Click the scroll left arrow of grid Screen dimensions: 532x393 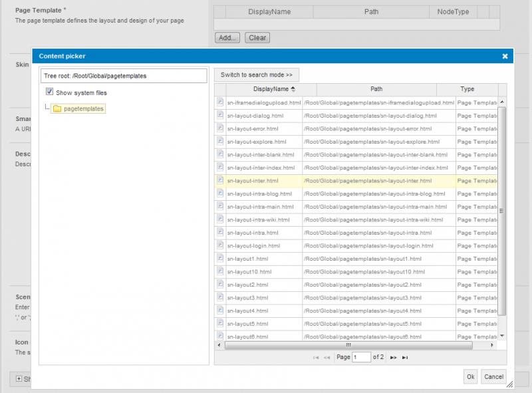point(219,345)
